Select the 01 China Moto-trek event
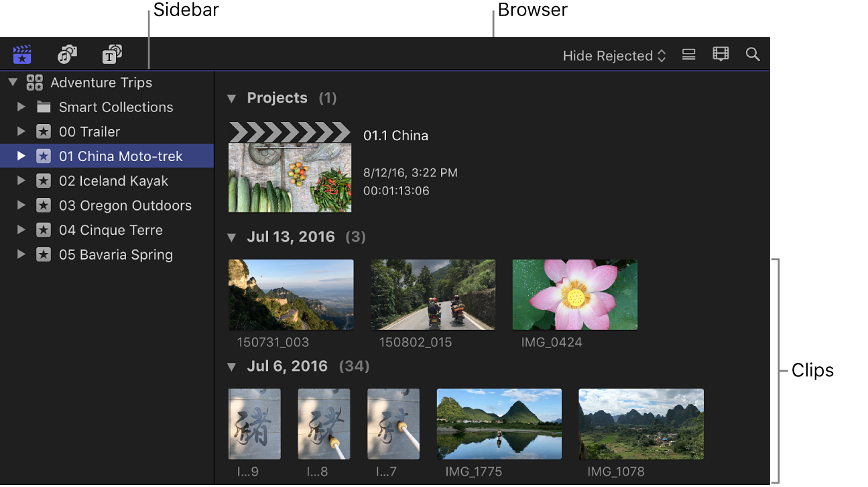 point(121,156)
